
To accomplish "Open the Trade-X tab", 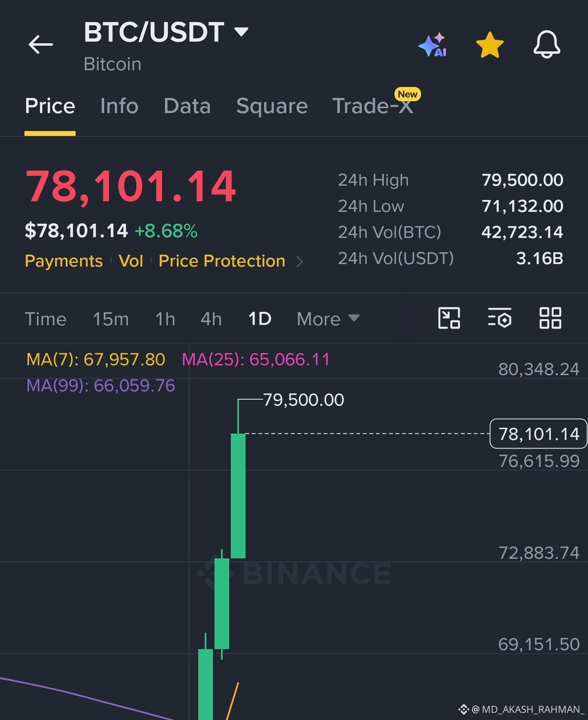I will click(x=373, y=106).
